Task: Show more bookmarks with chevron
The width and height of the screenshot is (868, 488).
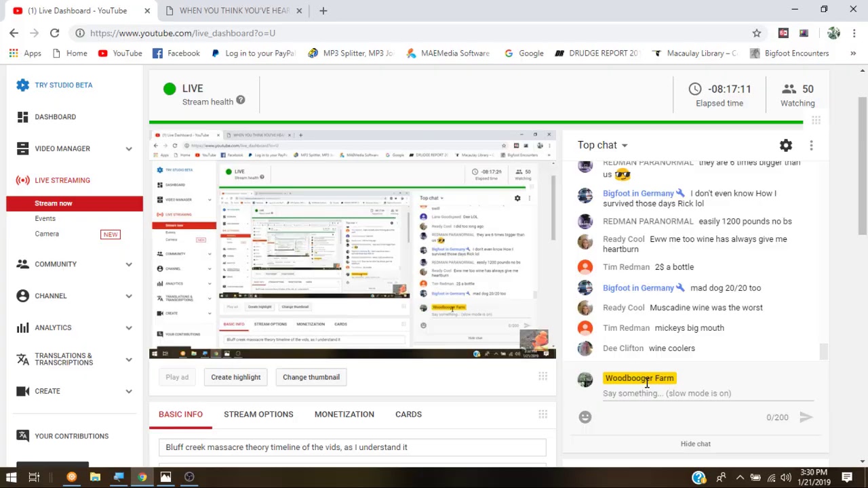Action: click(853, 53)
